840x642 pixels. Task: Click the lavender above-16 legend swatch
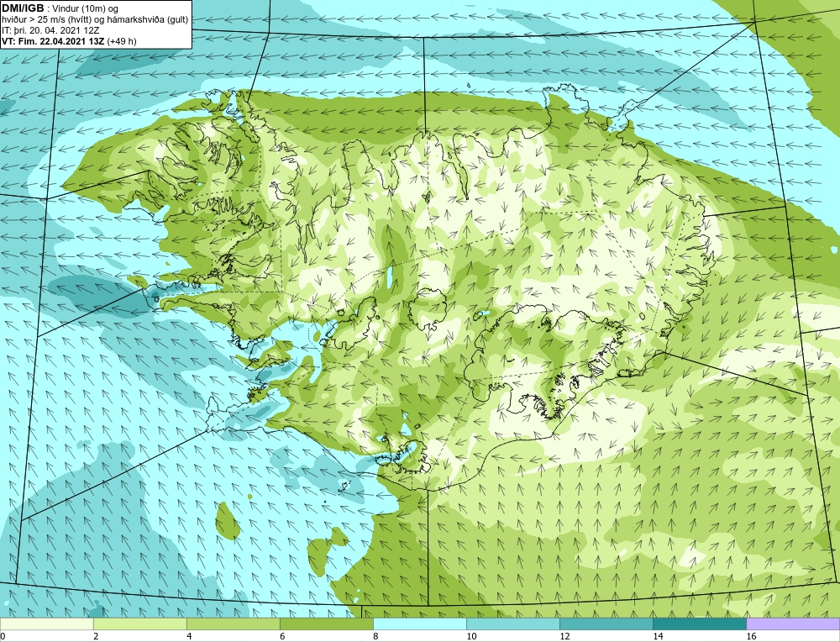(793, 624)
